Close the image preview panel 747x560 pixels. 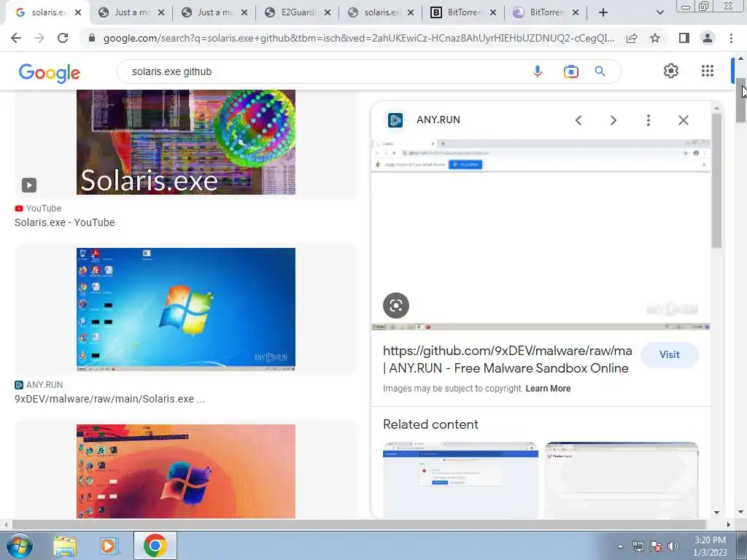(x=683, y=120)
